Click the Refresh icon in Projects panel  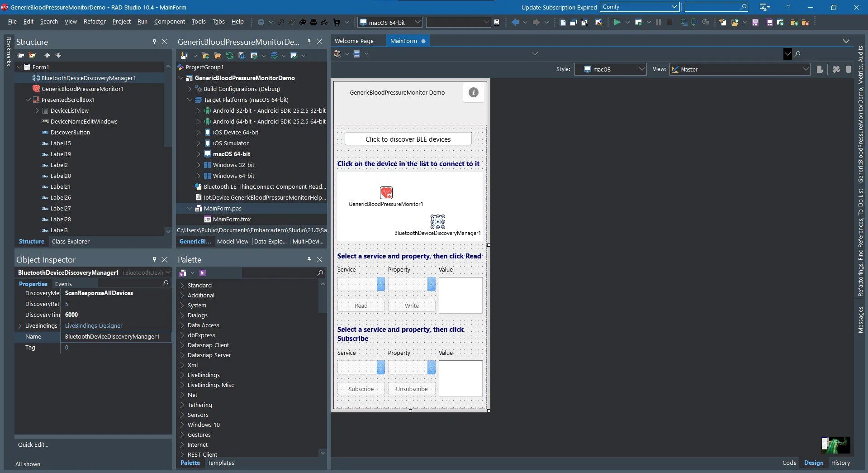pos(230,56)
